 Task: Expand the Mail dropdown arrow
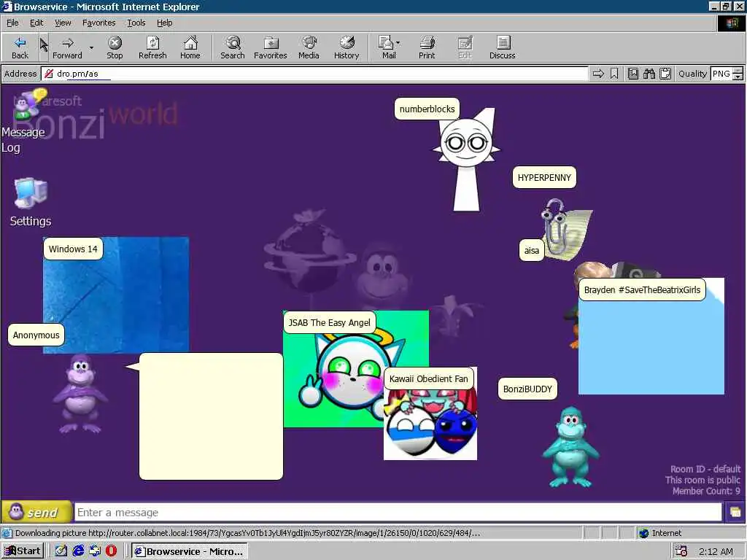pos(398,43)
